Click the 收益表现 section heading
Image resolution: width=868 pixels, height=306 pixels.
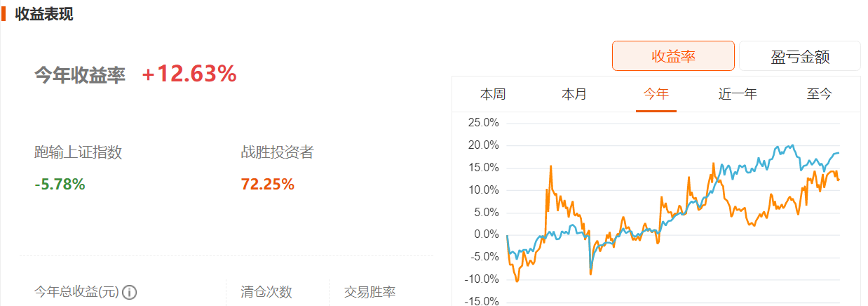coord(43,14)
